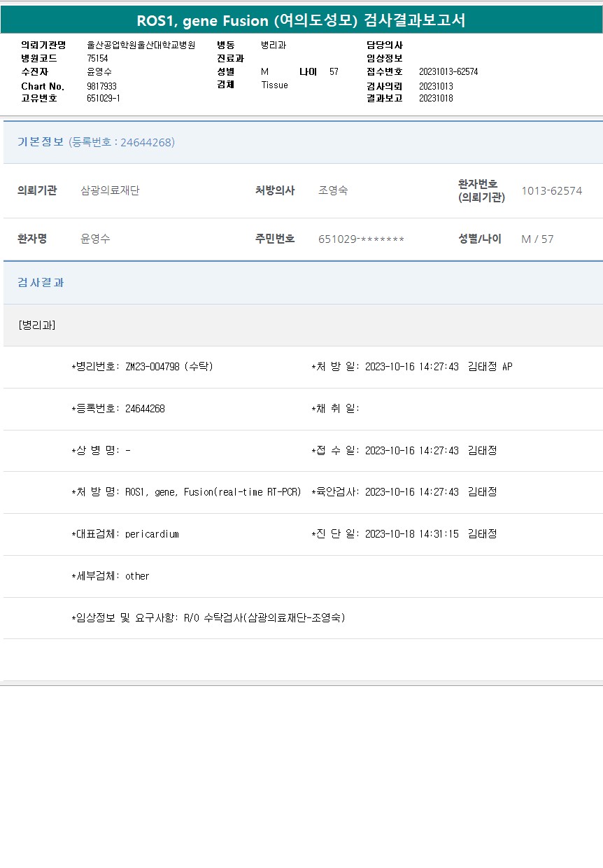Select the hospital code value 75154
Viewport: 603px width, 868px height.
[97, 58]
